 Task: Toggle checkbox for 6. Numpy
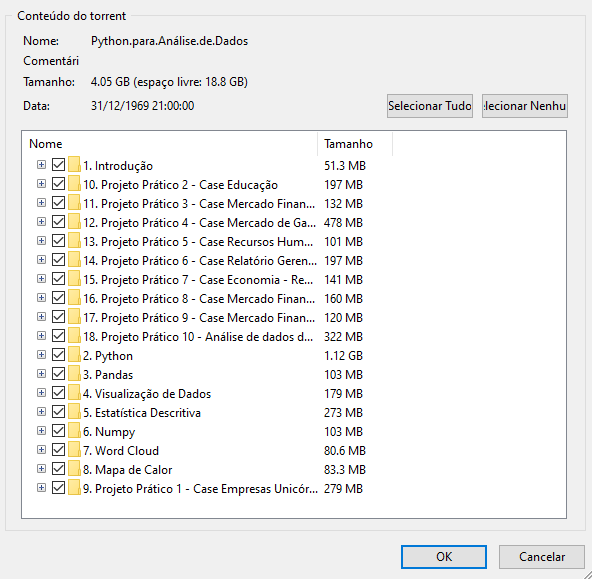point(59,431)
